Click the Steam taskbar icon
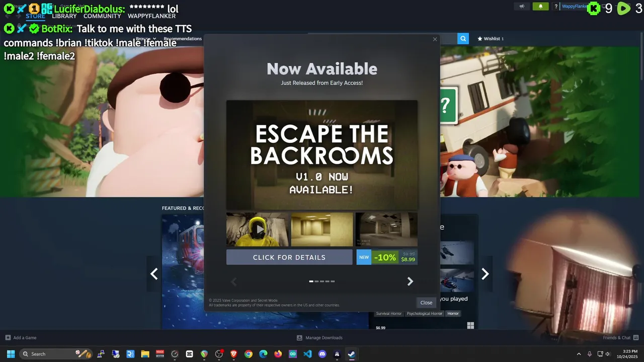This screenshot has width=644, height=362. (x=352, y=354)
